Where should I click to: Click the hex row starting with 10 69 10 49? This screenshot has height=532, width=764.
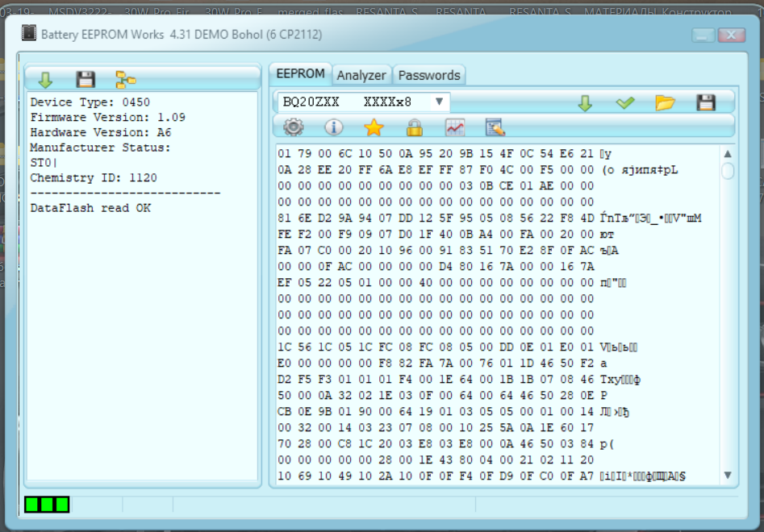[x=482, y=476]
